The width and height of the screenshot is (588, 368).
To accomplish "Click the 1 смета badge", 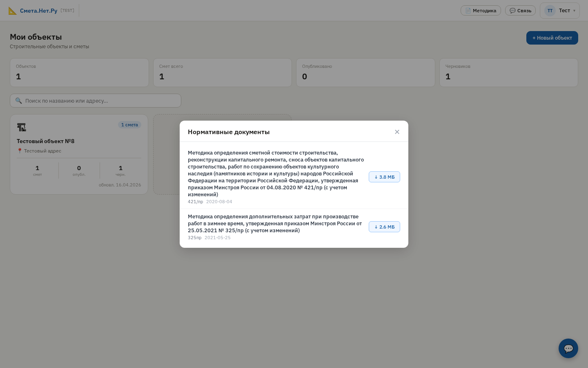I will pos(129,125).
